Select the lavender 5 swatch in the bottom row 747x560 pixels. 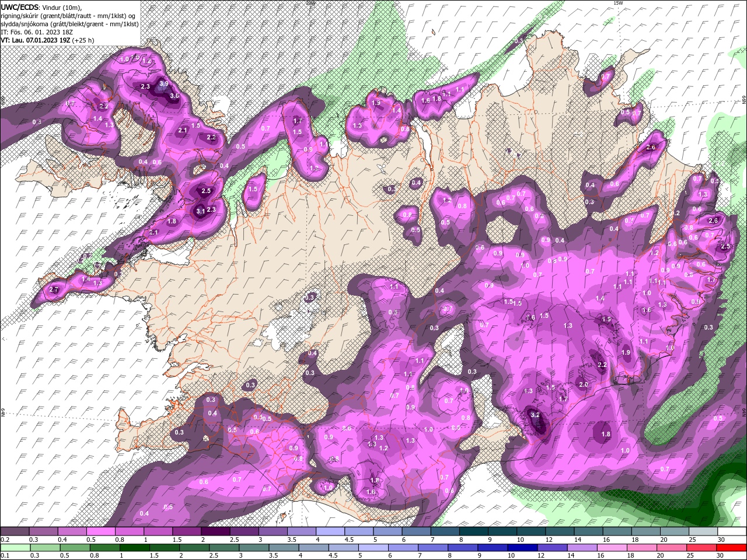click(x=373, y=547)
